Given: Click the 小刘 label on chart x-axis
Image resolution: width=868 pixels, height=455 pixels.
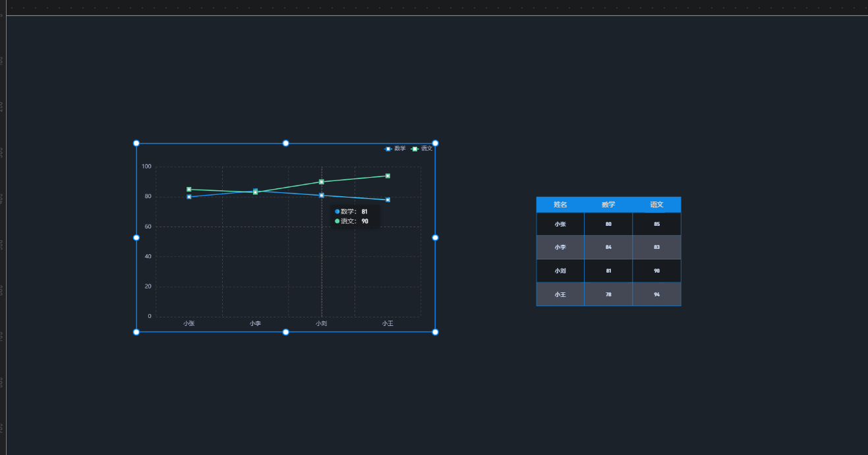Looking at the screenshot, I should tap(322, 324).
